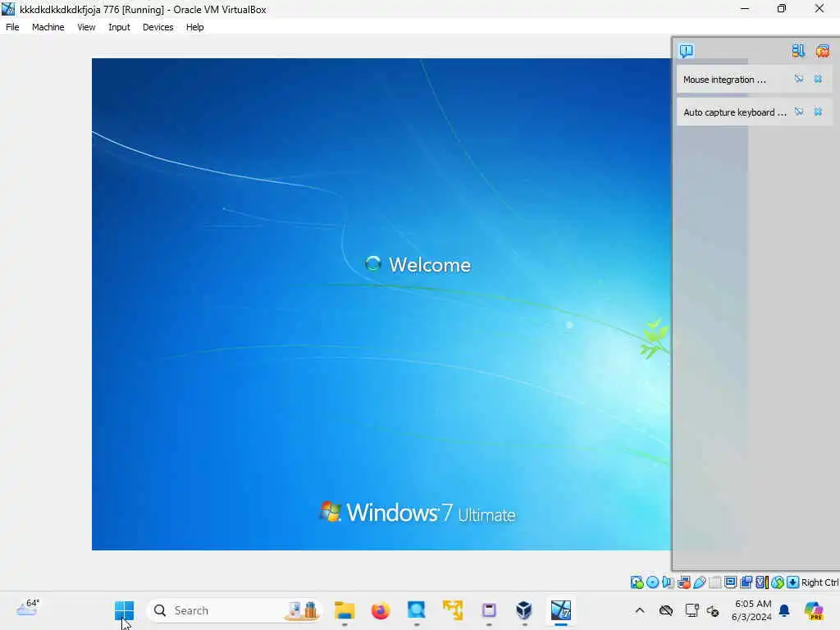Expand the Mouse integration notification text

(724, 80)
